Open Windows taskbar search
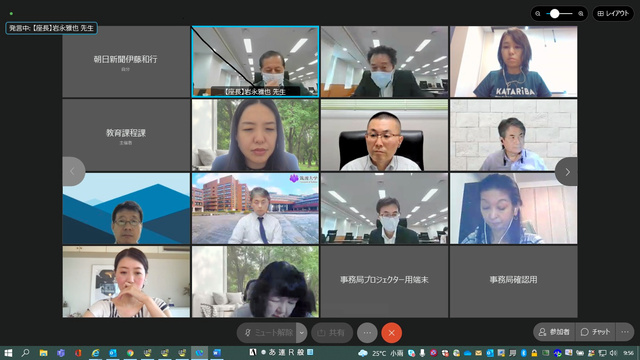This screenshot has height=360, width=640. 25,353
